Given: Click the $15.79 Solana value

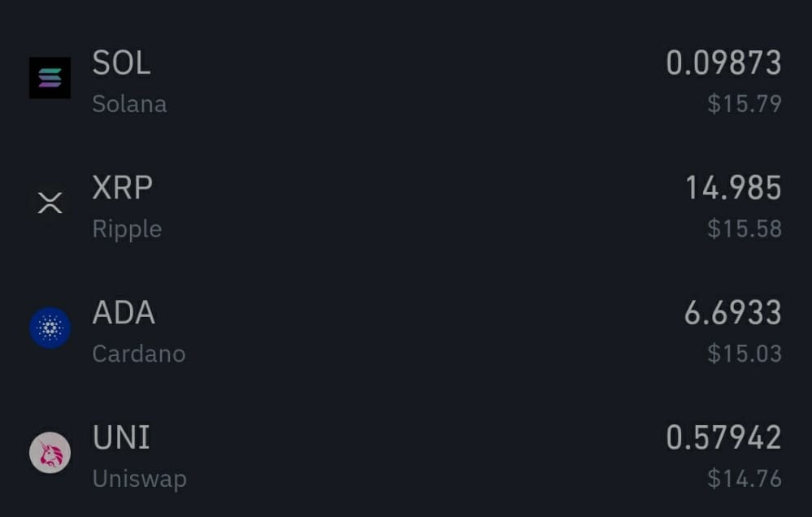Looking at the screenshot, I should pyautogui.click(x=745, y=103).
